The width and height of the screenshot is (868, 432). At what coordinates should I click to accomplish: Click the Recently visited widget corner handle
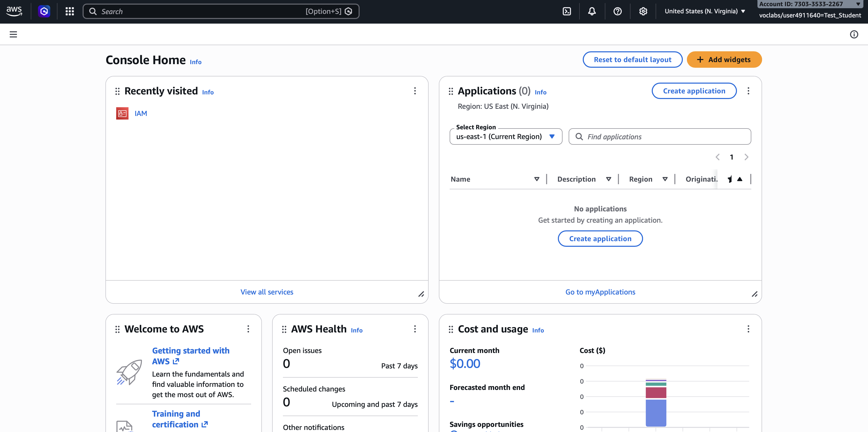click(421, 294)
